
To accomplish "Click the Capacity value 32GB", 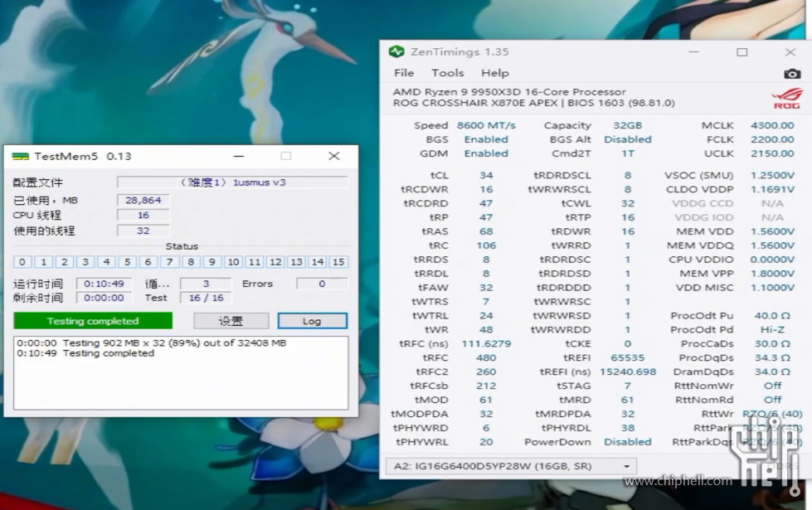I will (628, 125).
